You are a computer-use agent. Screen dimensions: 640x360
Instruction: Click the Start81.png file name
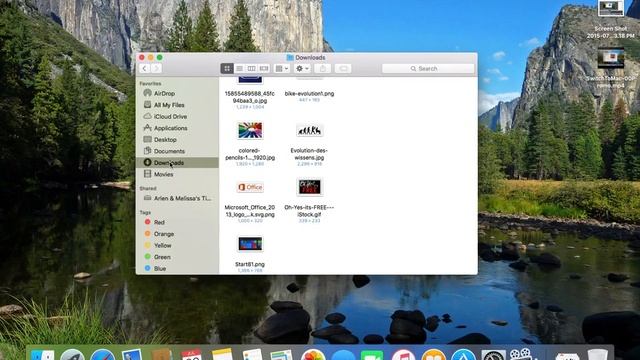pos(250,264)
